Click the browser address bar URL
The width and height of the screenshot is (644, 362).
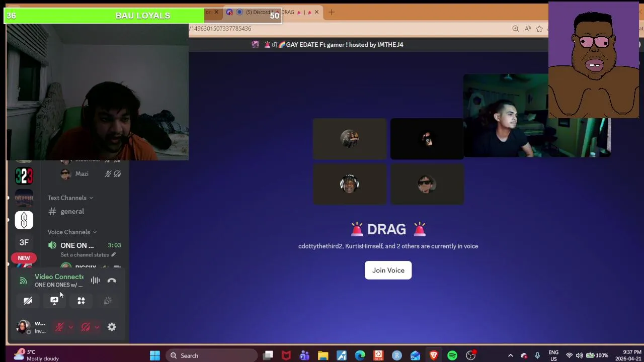pos(220,29)
